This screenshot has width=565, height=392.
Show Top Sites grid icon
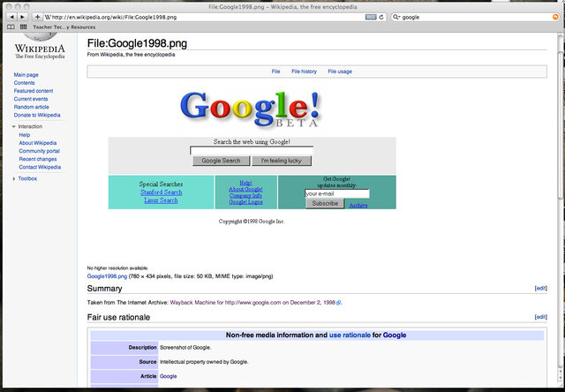click(x=24, y=27)
